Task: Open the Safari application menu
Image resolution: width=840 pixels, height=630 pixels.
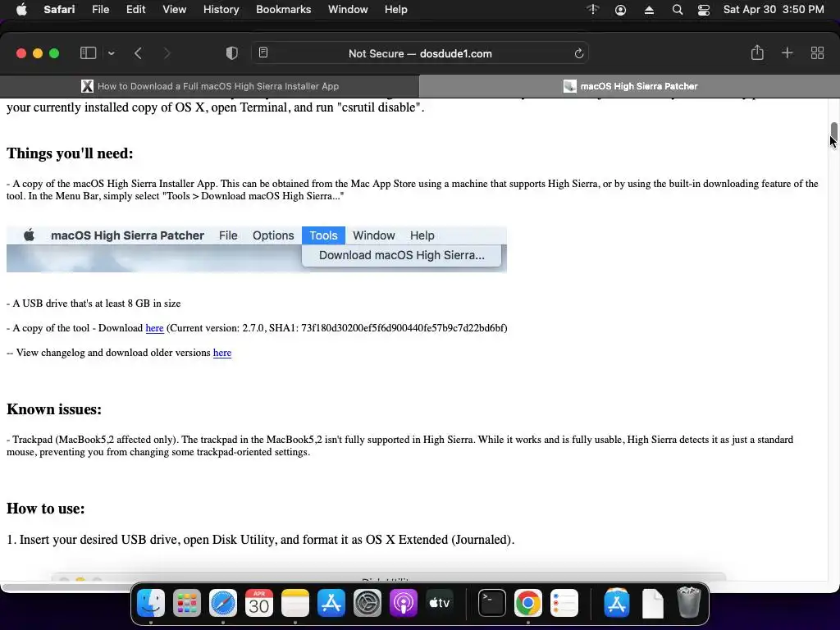Action: coord(59,10)
